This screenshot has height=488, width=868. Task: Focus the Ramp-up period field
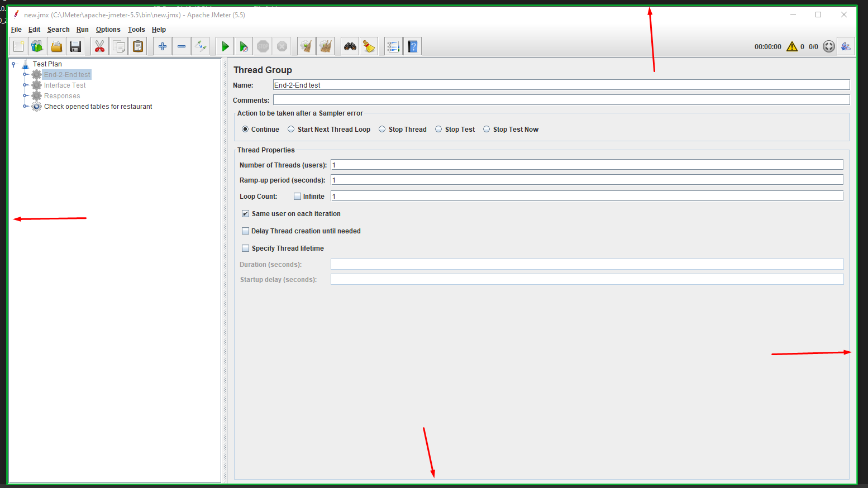(587, 180)
